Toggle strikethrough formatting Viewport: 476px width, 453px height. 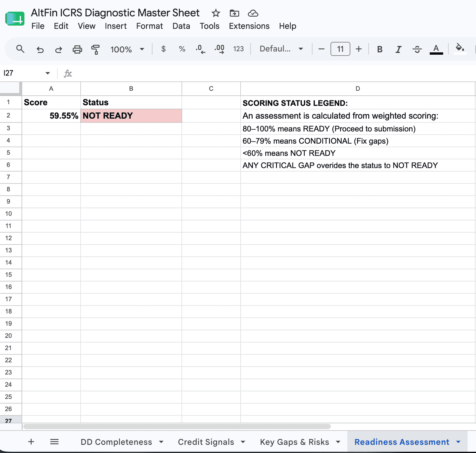(x=417, y=49)
